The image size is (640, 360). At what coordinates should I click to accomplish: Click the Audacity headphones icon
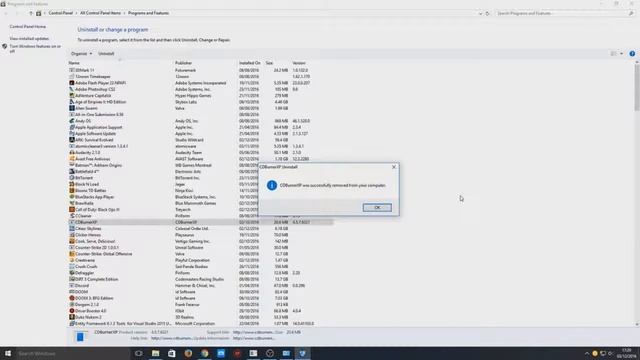click(x=72, y=152)
